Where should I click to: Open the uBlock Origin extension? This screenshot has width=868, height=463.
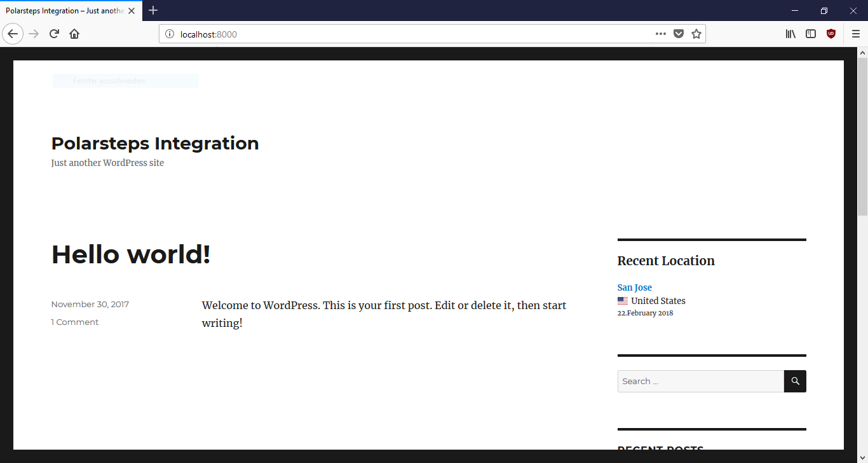(x=831, y=34)
